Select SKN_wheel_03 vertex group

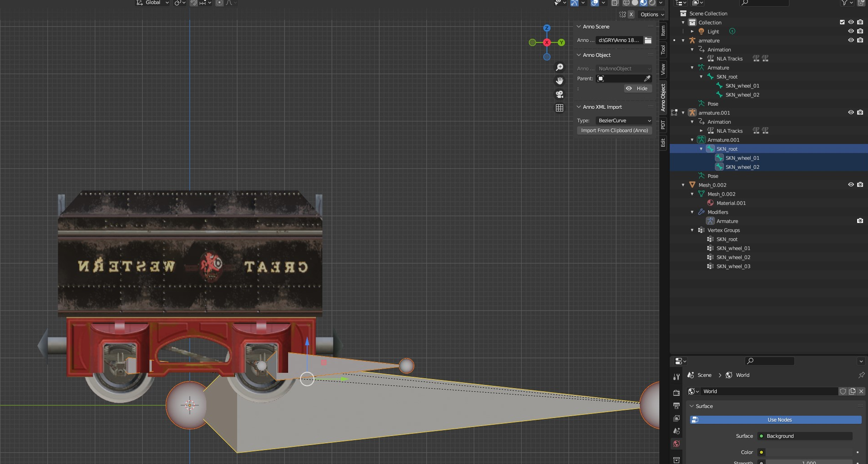(x=733, y=266)
